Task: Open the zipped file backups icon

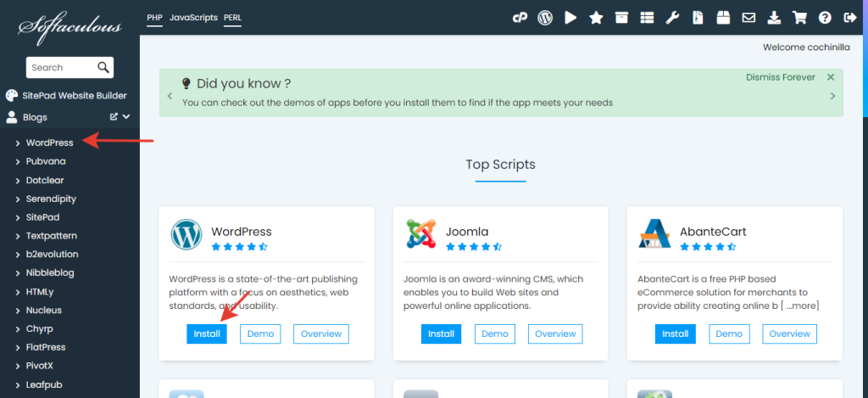Action: click(698, 18)
